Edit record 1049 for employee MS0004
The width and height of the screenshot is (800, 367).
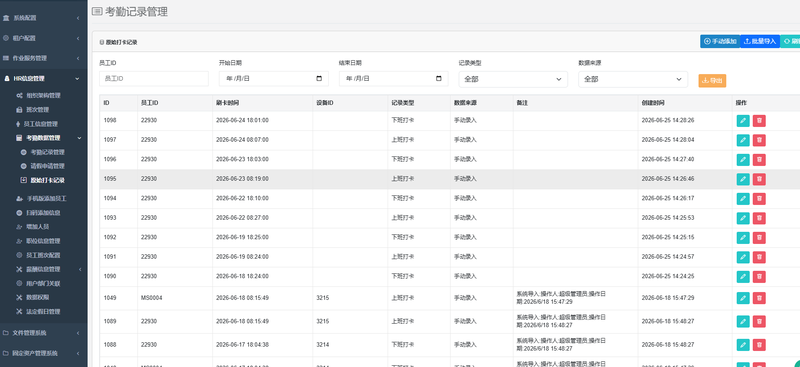743,298
